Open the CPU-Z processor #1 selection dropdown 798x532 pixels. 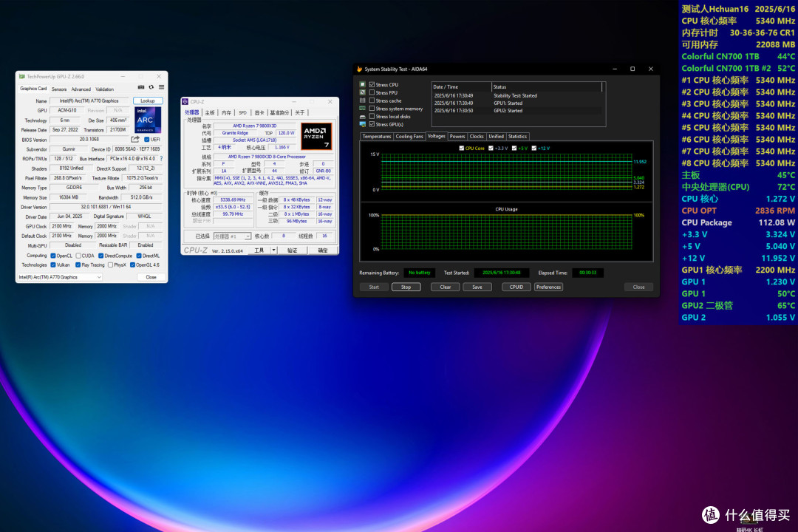click(233, 236)
